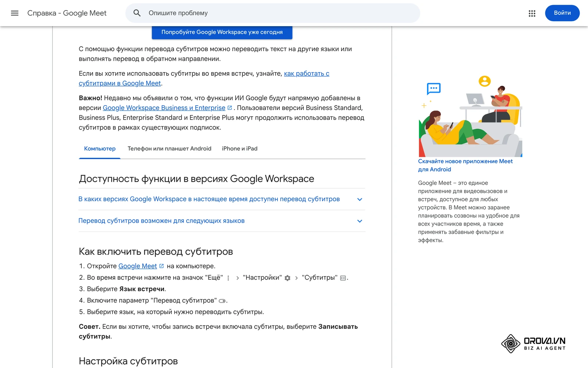The image size is (588, 368).
Task: Click the search magnifier icon
Action: click(137, 13)
